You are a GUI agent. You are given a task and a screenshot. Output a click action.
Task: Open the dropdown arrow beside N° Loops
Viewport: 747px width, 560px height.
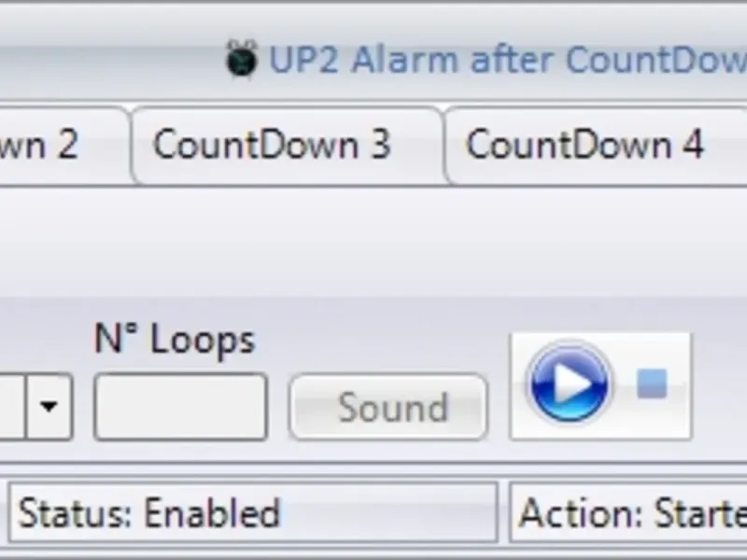[49, 407]
